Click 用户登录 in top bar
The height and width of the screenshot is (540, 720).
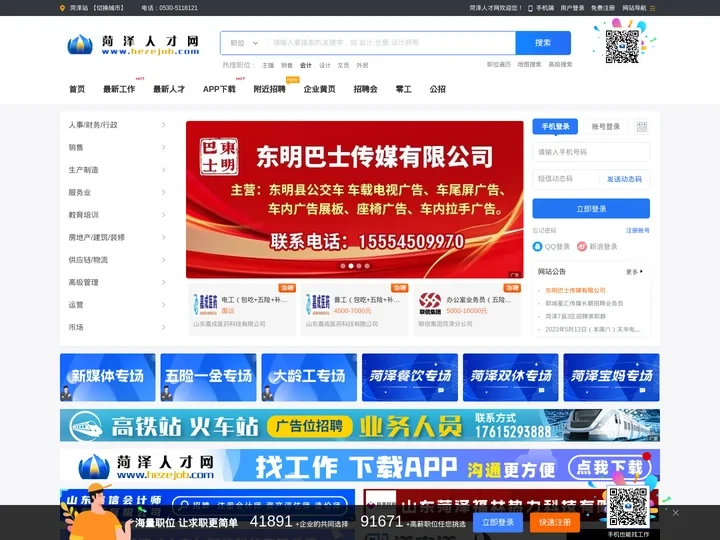coord(572,8)
